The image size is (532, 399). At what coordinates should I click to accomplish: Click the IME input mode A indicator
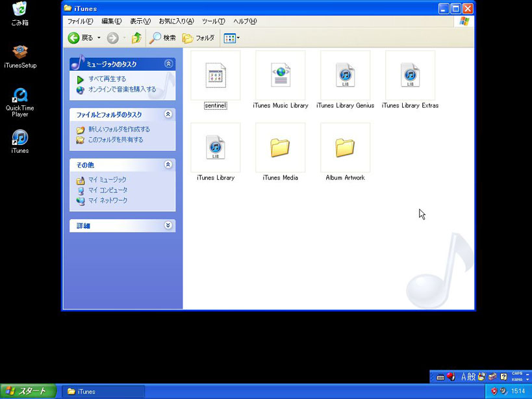click(x=463, y=377)
